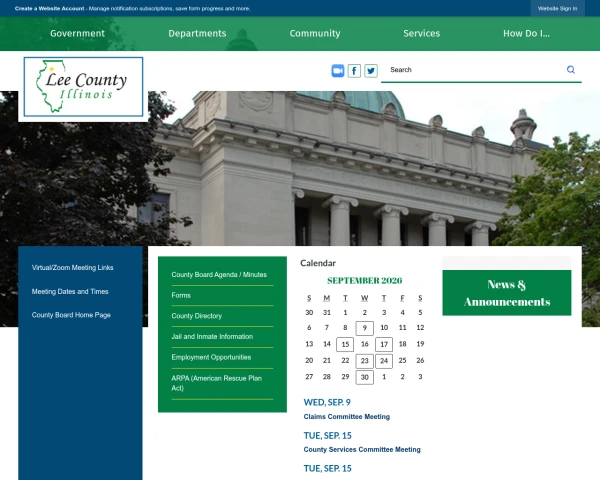Go to County Board Home Page
600x480 pixels.
71,315
